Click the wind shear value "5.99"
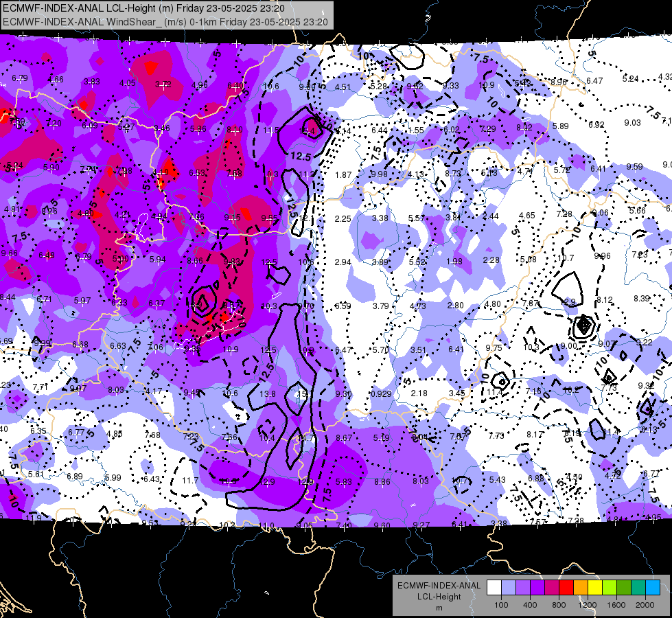Viewport: 672px width, 618px height. click(113, 477)
